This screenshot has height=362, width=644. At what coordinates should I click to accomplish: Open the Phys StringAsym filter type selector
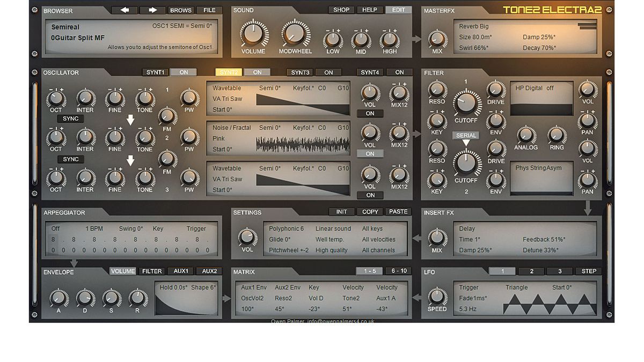538,168
